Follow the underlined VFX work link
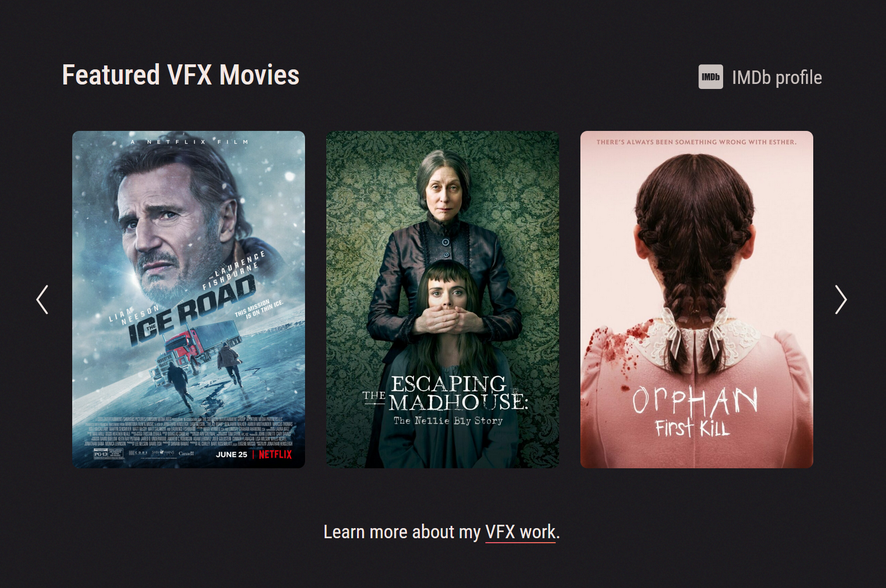Image resolution: width=886 pixels, height=588 pixels. click(x=521, y=532)
